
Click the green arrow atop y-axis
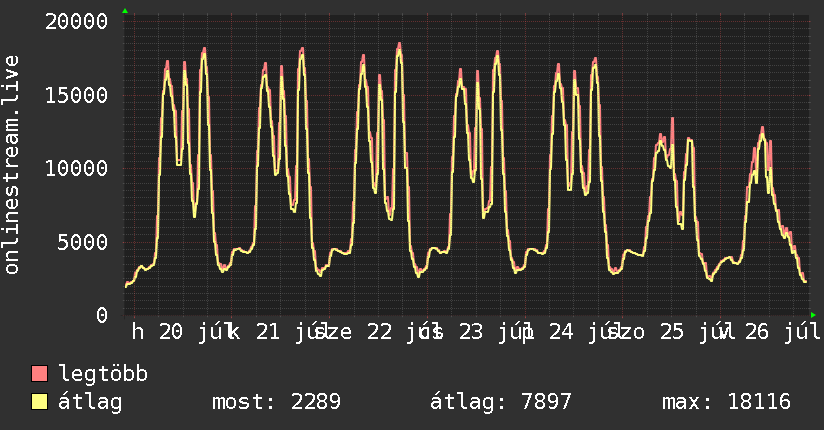point(125,11)
